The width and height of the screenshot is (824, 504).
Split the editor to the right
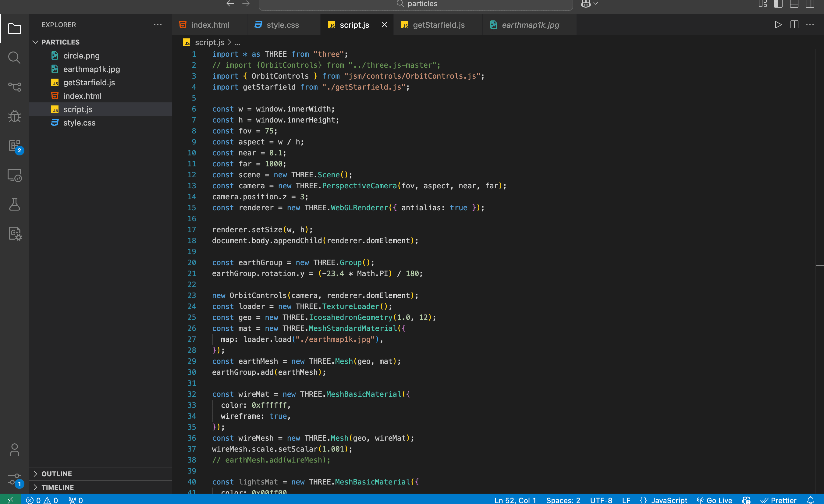[x=794, y=25]
